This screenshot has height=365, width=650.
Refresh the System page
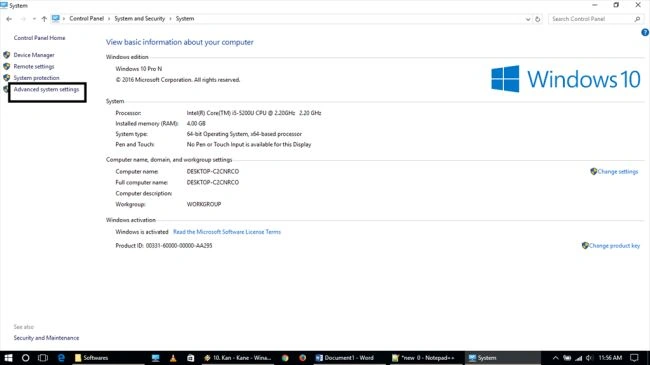(x=538, y=19)
